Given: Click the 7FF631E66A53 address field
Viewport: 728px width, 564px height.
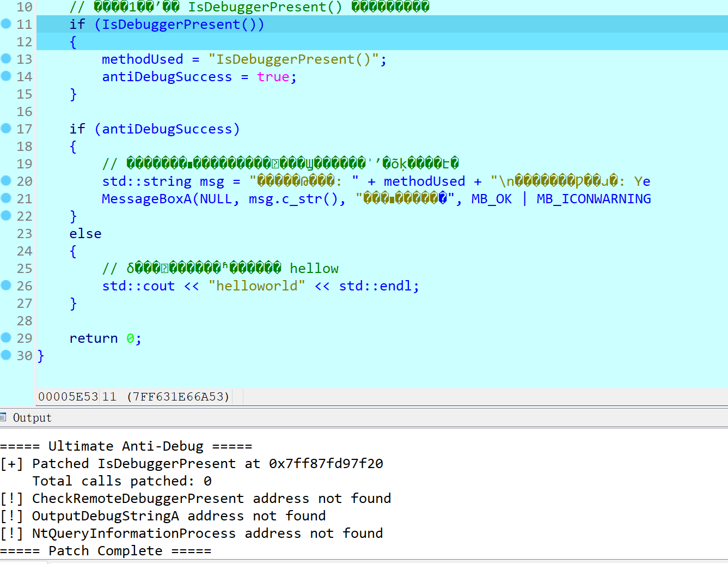Looking at the screenshot, I should click(178, 397).
